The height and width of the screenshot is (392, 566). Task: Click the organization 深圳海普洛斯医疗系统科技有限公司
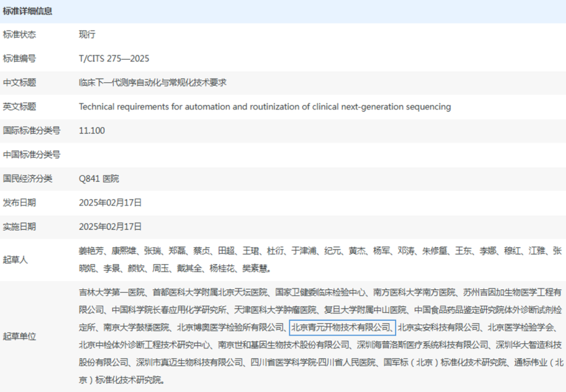[422, 345]
